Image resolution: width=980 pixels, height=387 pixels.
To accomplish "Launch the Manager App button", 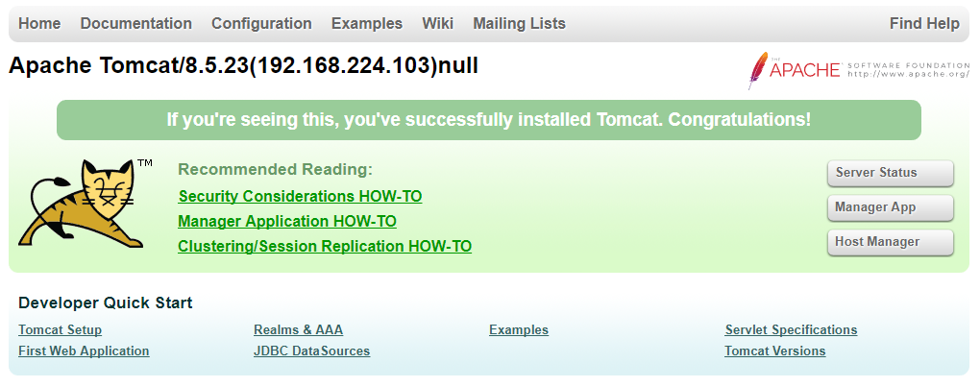I will click(x=891, y=207).
